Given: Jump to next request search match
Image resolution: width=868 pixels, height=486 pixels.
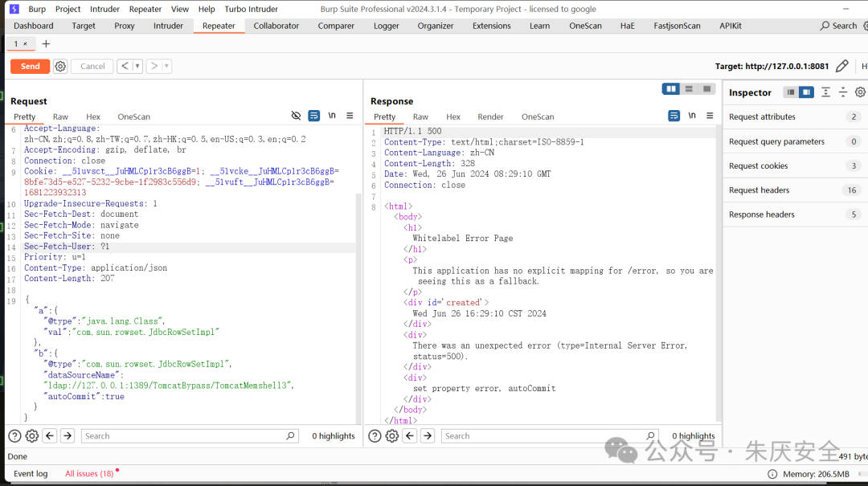Looking at the screenshot, I should [x=68, y=436].
